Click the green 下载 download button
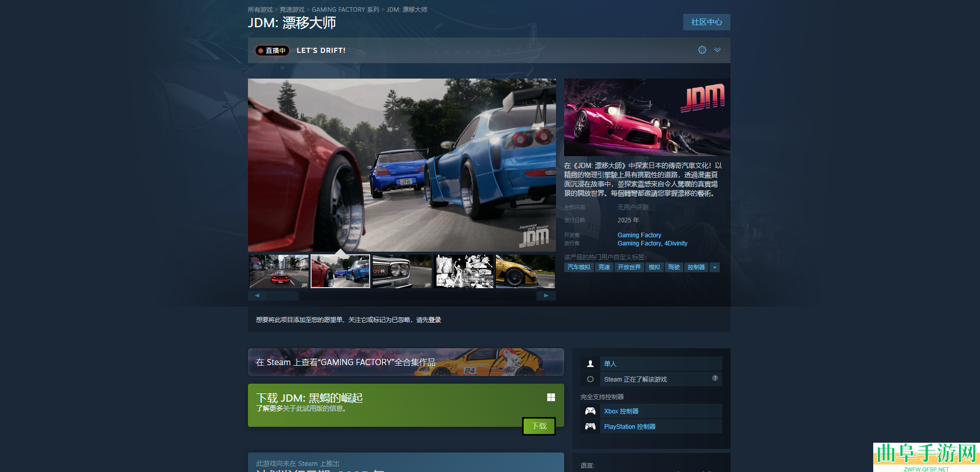The image size is (980, 472). click(x=539, y=426)
